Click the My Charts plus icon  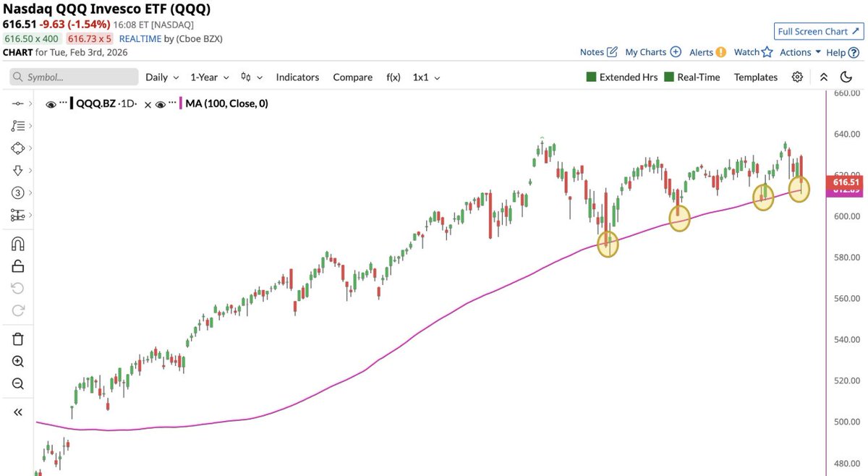coord(676,51)
